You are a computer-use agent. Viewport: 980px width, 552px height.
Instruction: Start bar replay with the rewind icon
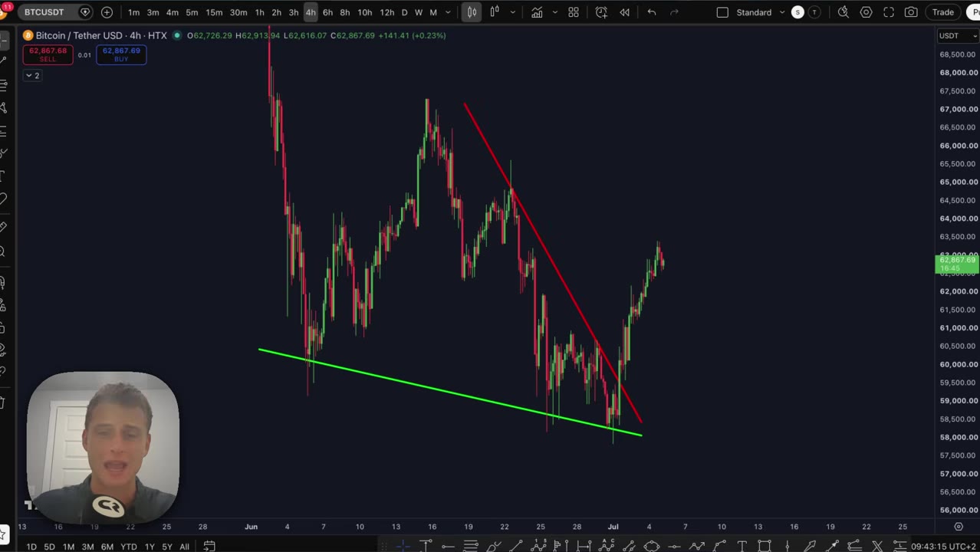[625, 12]
